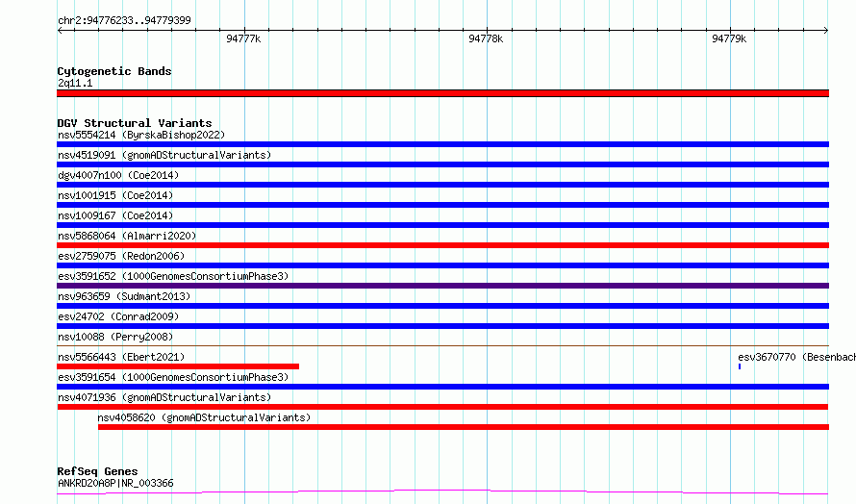
Task: Click the Cytogenetic Bands track title
Action: [x=114, y=71]
